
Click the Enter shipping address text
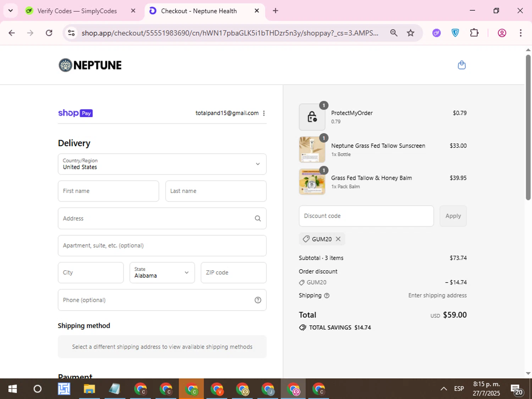coord(437,295)
